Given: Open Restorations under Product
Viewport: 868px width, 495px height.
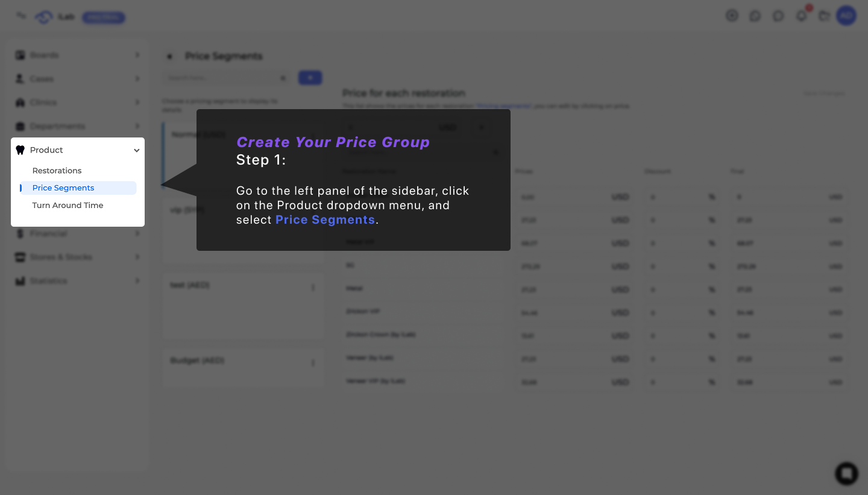Looking at the screenshot, I should click(x=57, y=171).
